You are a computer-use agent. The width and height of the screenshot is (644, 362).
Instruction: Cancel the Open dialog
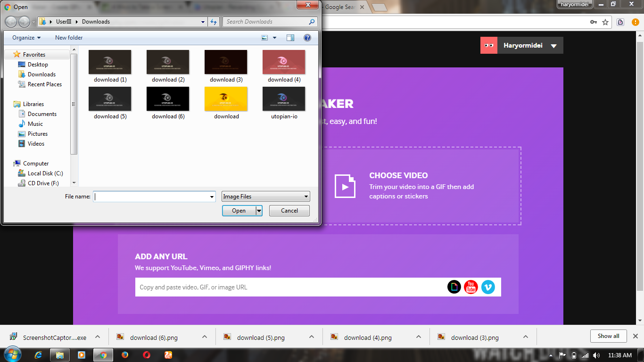click(289, 211)
